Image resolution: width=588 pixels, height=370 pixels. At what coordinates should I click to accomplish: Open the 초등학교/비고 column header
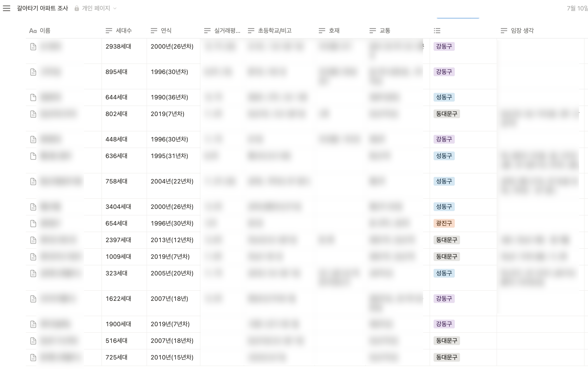click(275, 31)
